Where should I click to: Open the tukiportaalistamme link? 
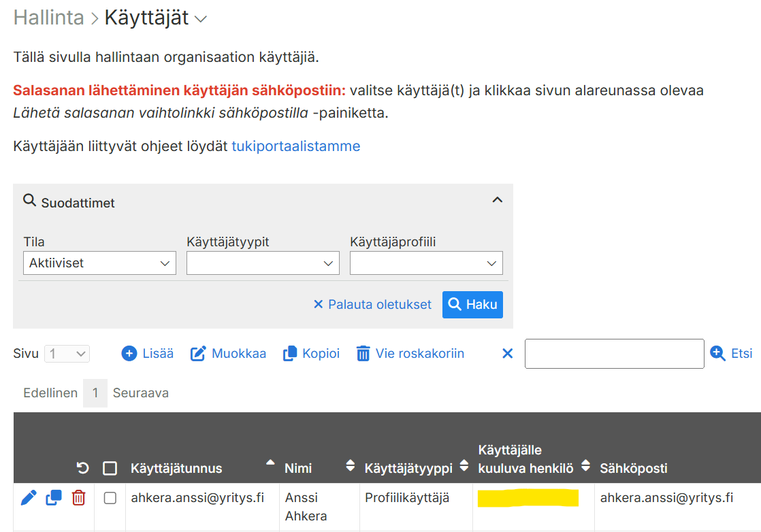(x=295, y=146)
